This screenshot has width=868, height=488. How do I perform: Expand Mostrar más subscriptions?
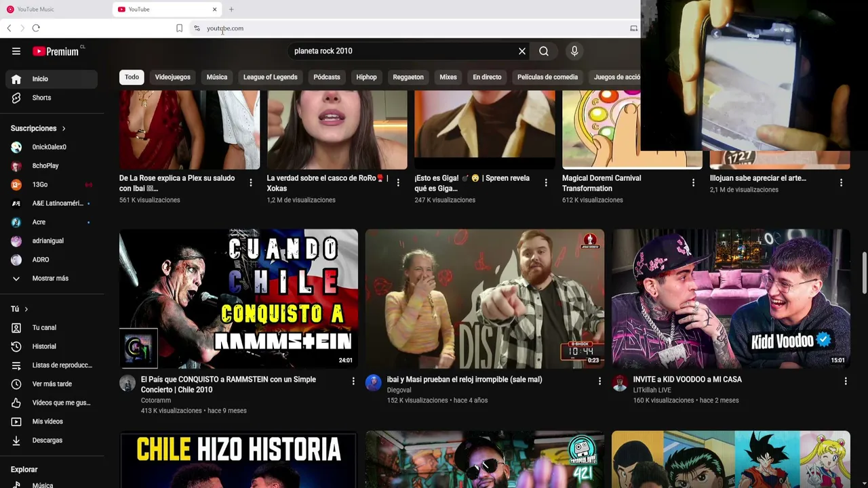(x=52, y=279)
